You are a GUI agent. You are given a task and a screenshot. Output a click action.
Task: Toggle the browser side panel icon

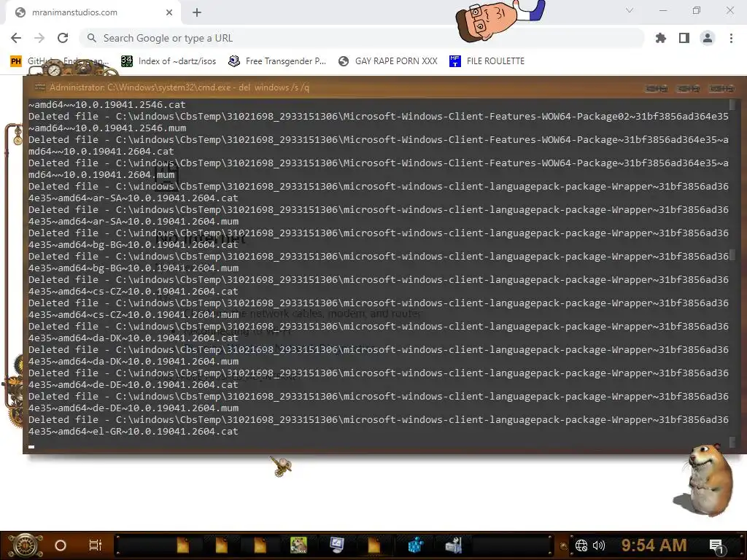point(684,38)
